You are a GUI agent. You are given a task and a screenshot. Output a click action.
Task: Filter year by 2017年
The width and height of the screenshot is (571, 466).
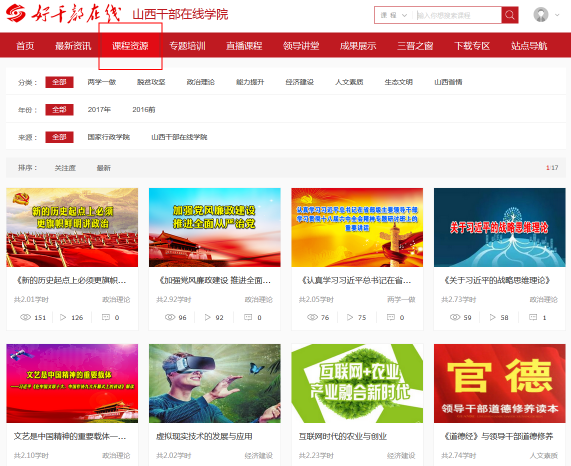pos(99,110)
